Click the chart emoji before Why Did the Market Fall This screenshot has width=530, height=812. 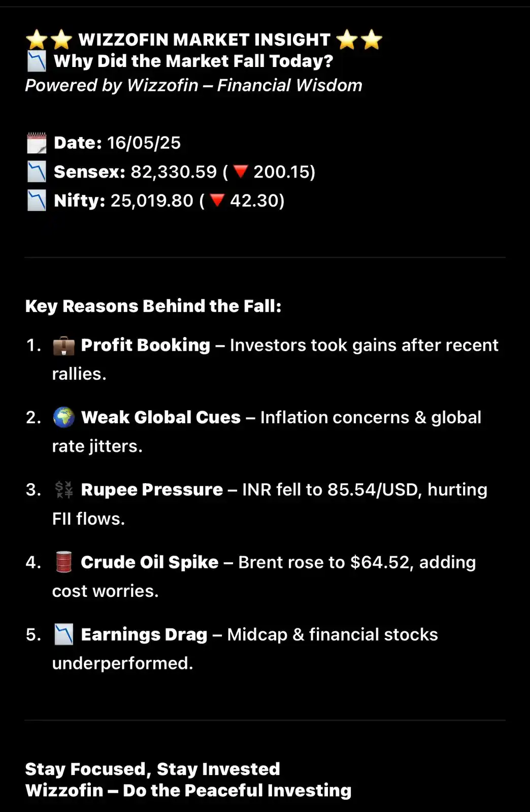pos(37,61)
